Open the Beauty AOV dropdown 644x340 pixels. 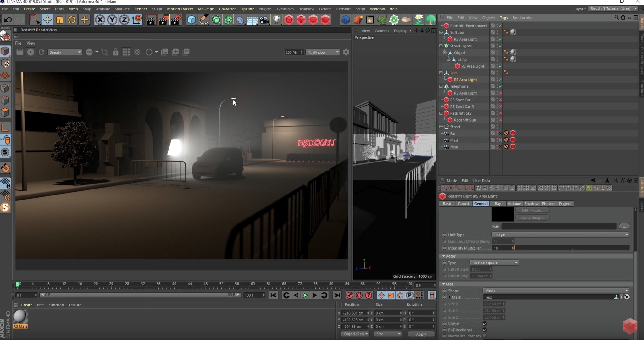[65, 52]
